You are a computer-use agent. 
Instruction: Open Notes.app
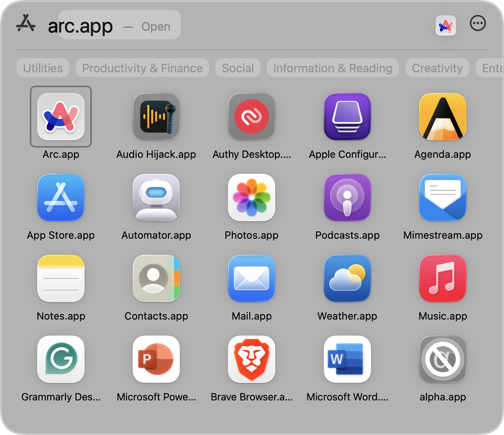(x=61, y=278)
